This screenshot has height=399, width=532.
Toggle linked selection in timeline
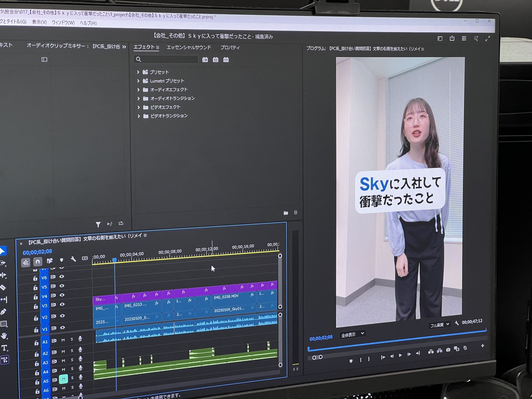50,261
